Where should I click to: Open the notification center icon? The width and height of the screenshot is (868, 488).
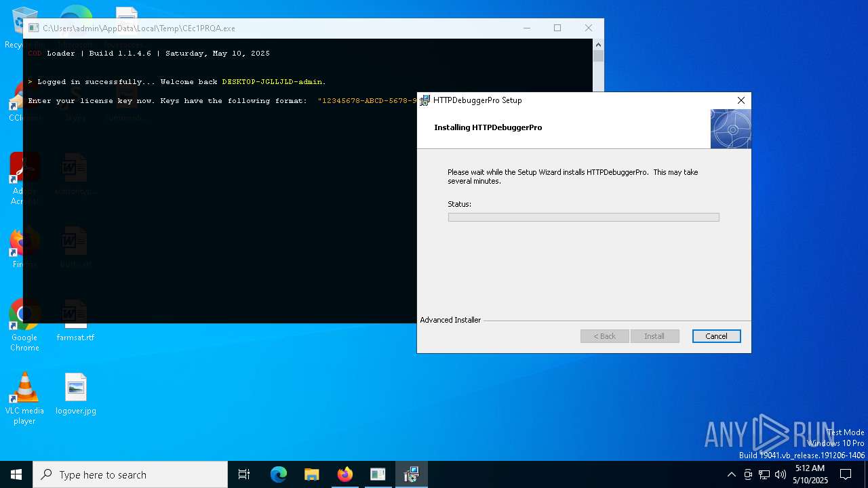846,474
